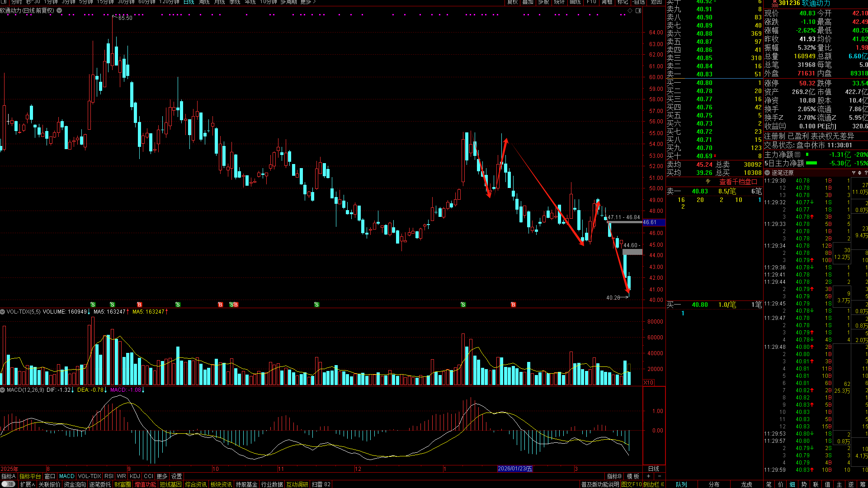Viewport: 868px width, 488px height.
Task: Open the 资金流向 tab
Action: (75, 484)
